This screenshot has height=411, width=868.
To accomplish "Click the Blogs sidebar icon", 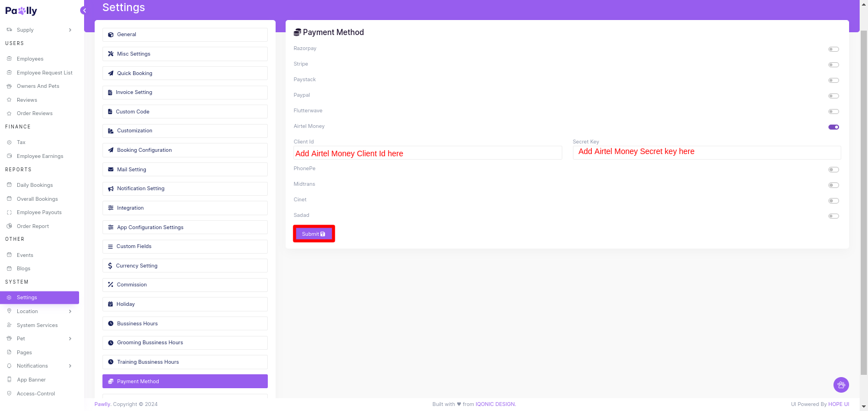I will pyautogui.click(x=9, y=269).
